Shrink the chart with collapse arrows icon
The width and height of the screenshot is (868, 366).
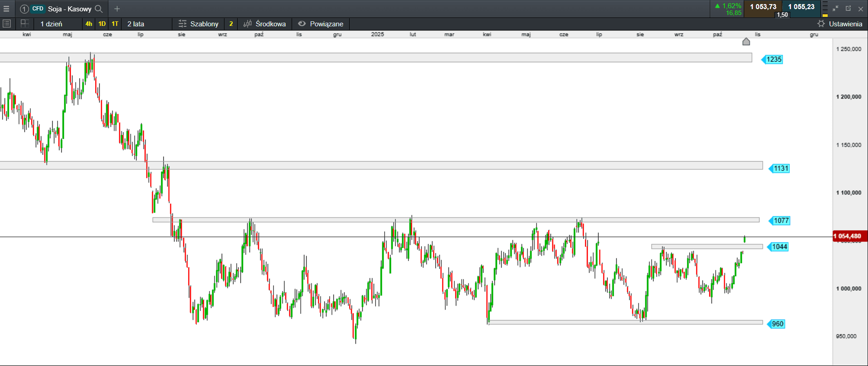[x=835, y=8]
